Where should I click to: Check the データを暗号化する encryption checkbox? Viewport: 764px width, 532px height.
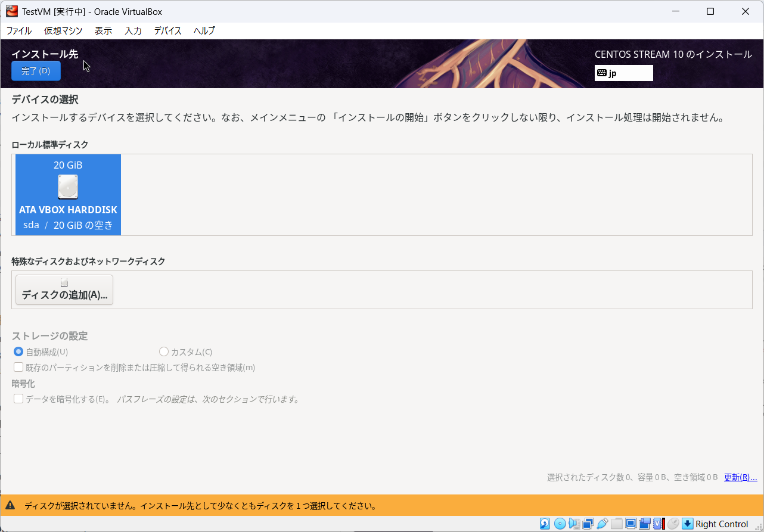pyautogui.click(x=18, y=399)
